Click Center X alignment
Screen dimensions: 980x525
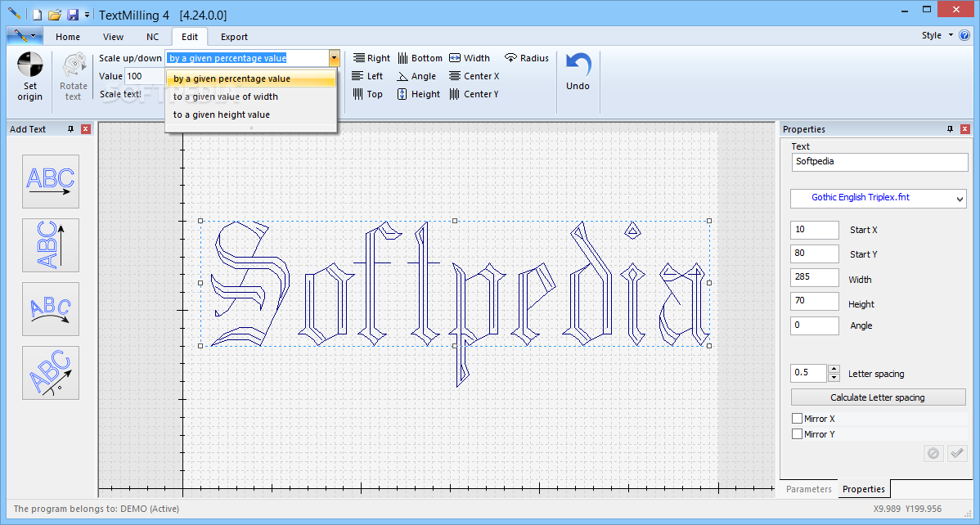click(474, 76)
